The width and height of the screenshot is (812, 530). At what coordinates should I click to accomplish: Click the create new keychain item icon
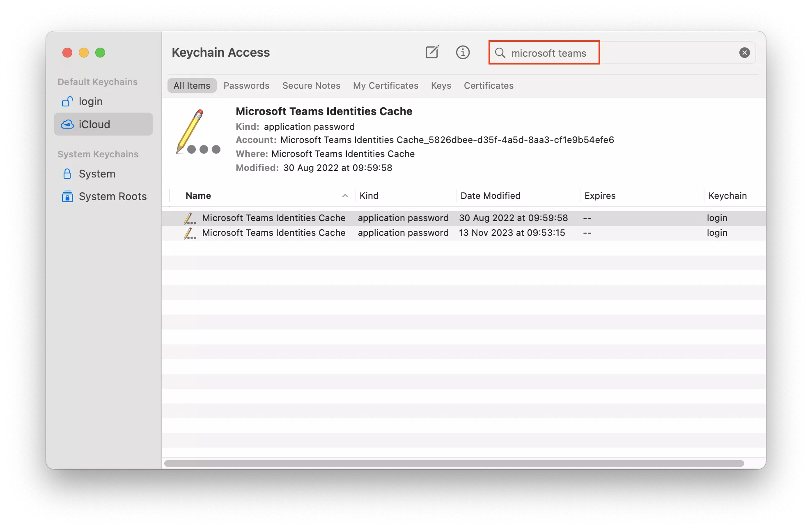click(432, 53)
